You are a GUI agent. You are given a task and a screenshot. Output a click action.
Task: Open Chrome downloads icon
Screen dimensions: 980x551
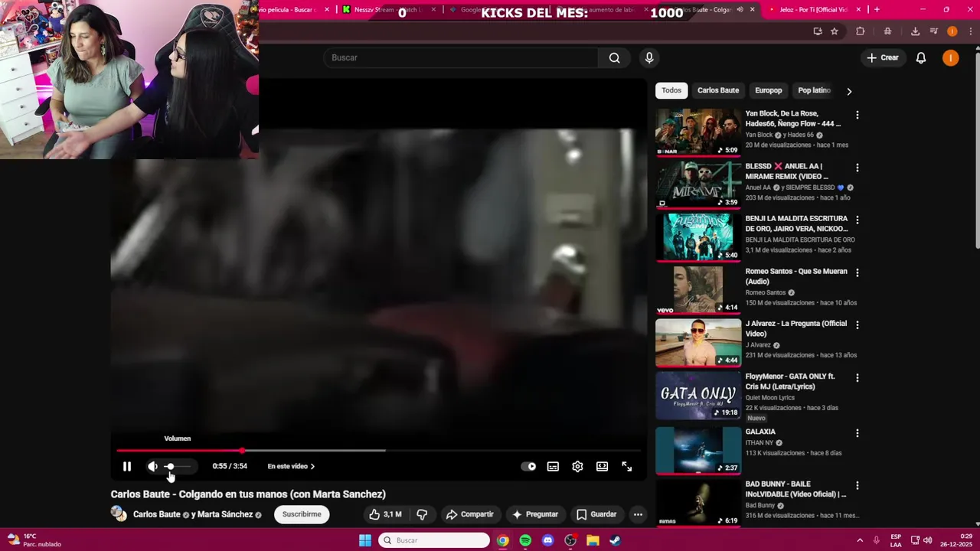(915, 31)
